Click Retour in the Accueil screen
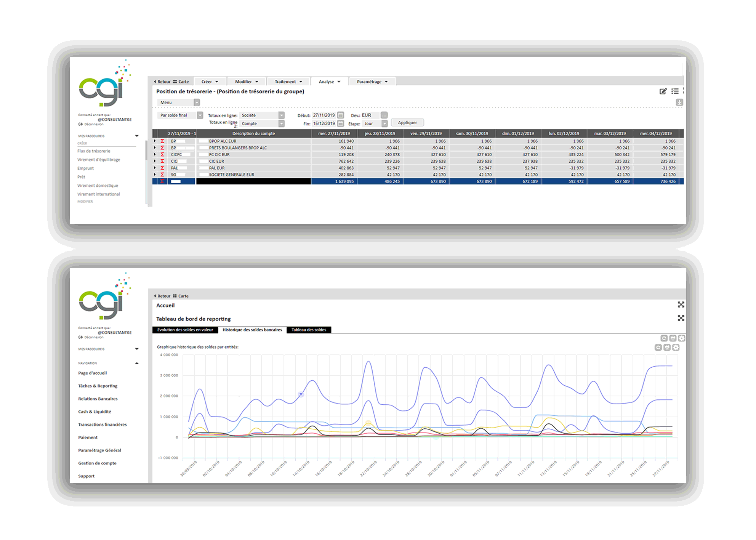This screenshot has width=756, height=540. [x=162, y=296]
